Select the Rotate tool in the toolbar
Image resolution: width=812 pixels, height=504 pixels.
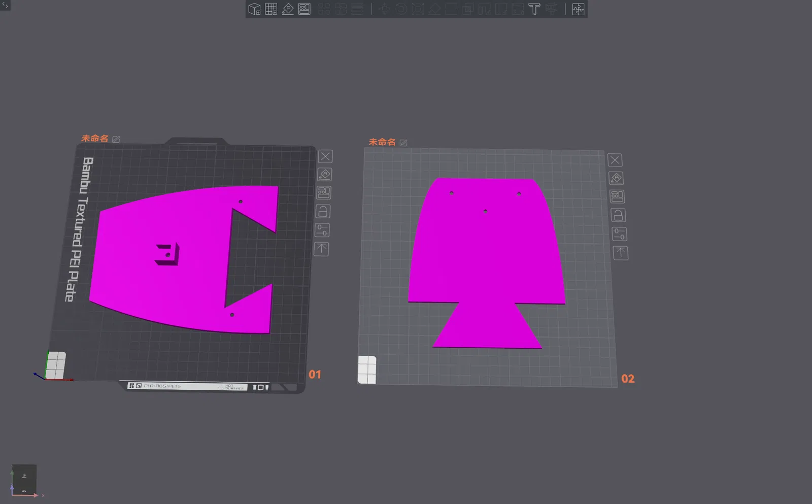pos(401,9)
